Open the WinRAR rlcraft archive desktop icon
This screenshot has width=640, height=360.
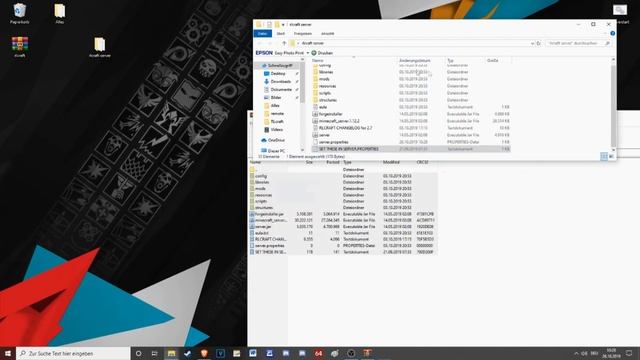[x=20, y=47]
